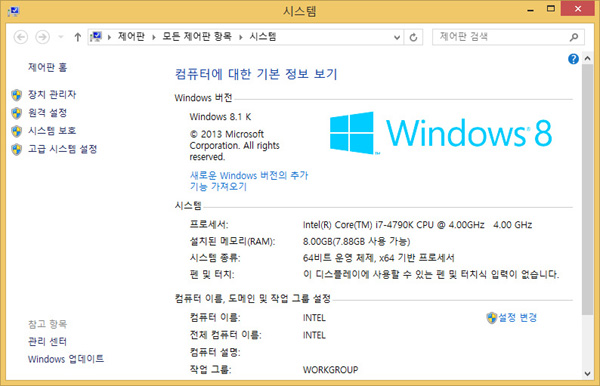Click the Forward navigation arrow
Screen dimensions: 600x386
coord(42,37)
